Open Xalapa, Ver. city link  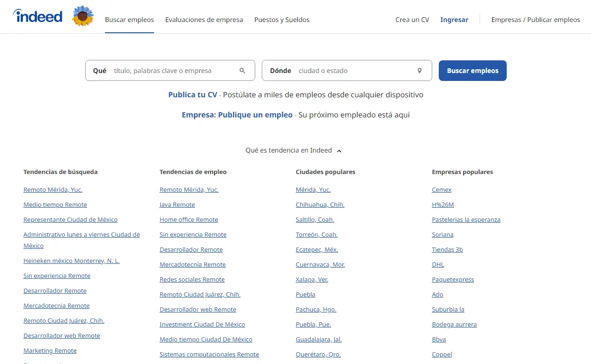pos(312,279)
